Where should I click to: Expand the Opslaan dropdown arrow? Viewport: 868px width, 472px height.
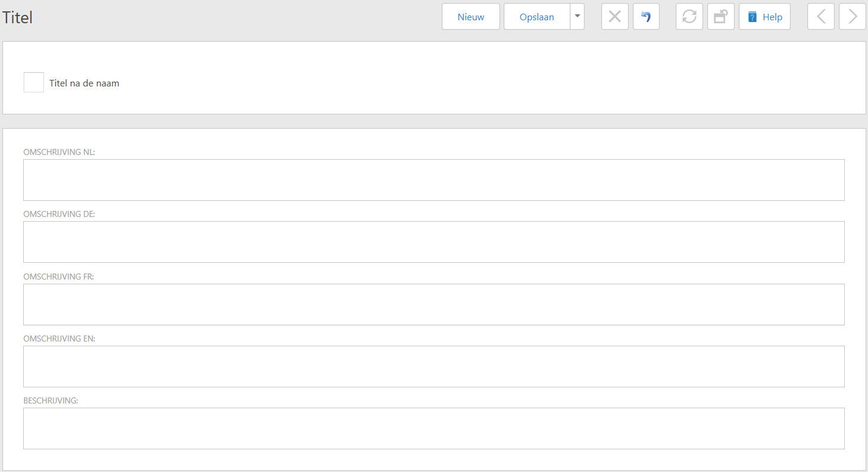[x=577, y=17]
